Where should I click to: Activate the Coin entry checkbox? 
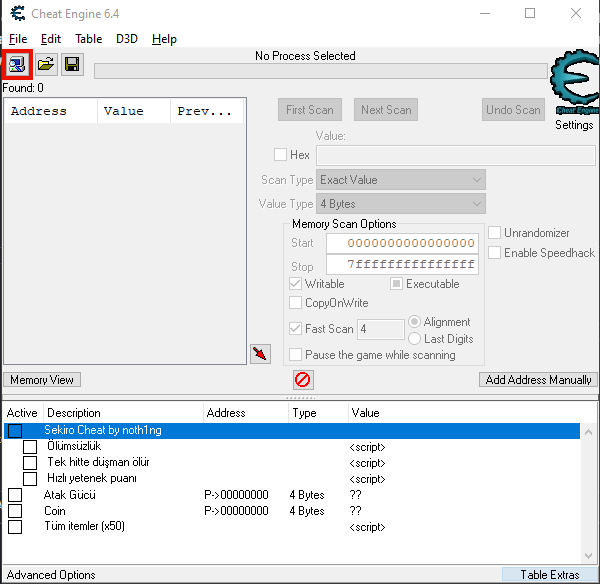(15, 511)
